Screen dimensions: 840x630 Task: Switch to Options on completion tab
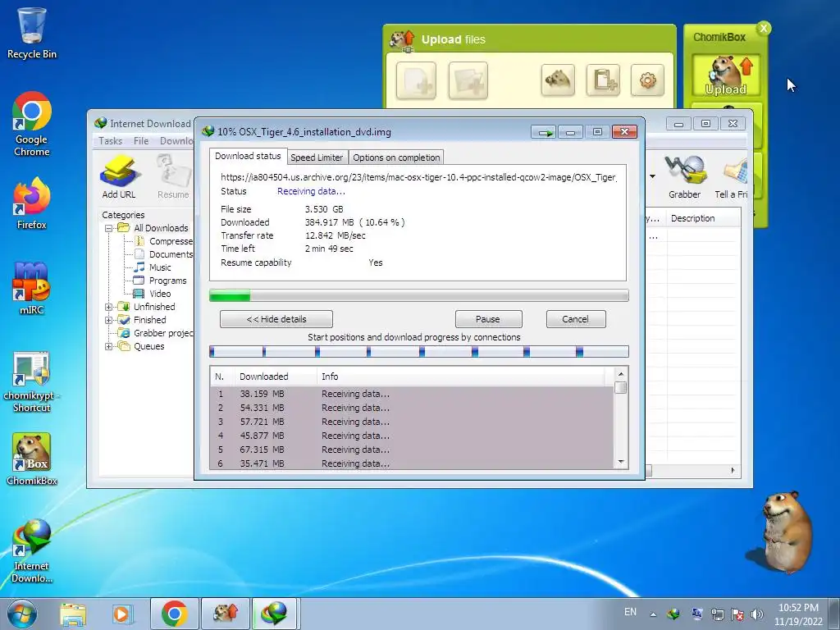coord(396,157)
